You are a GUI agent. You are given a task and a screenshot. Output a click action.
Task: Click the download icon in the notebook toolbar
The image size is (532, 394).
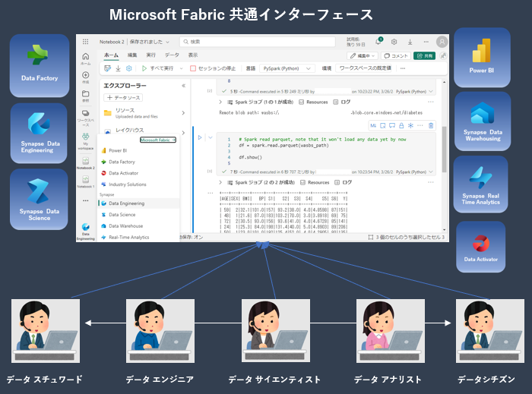coord(118,68)
